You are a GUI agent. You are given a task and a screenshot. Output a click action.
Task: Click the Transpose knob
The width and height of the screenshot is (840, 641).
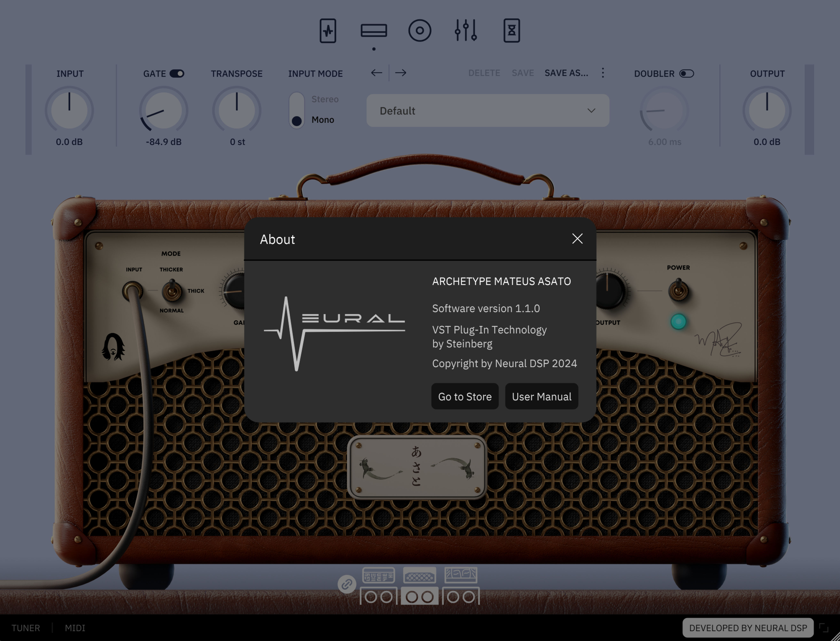tap(236, 110)
